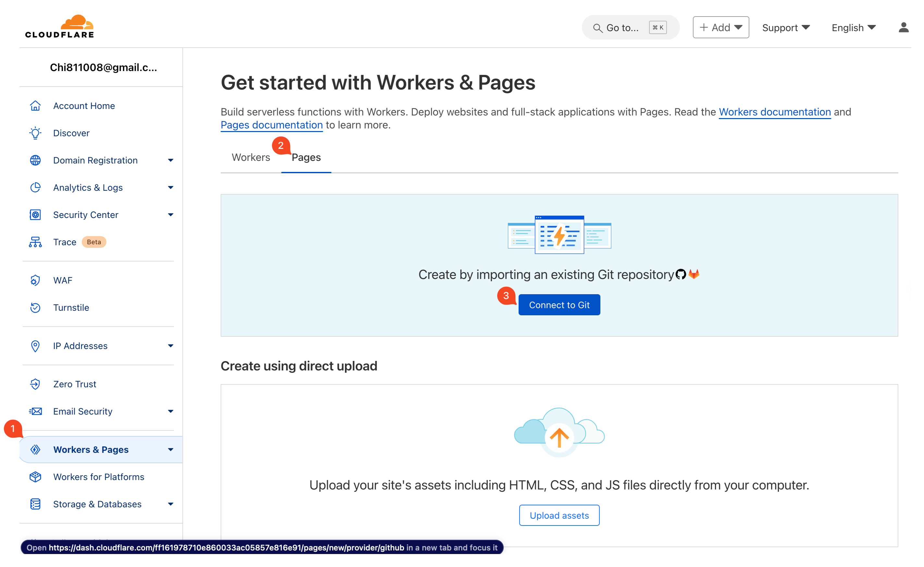Open the user profile icon
This screenshot has height=567, width=924.
pyautogui.click(x=903, y=27)
